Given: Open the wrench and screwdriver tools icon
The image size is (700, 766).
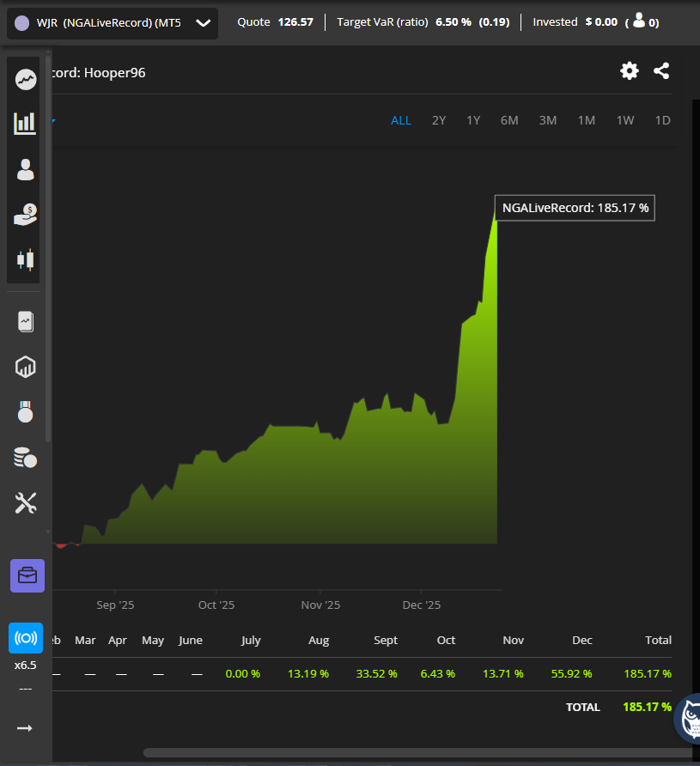Looking at the screenshot, I should [x=26, y=502].
